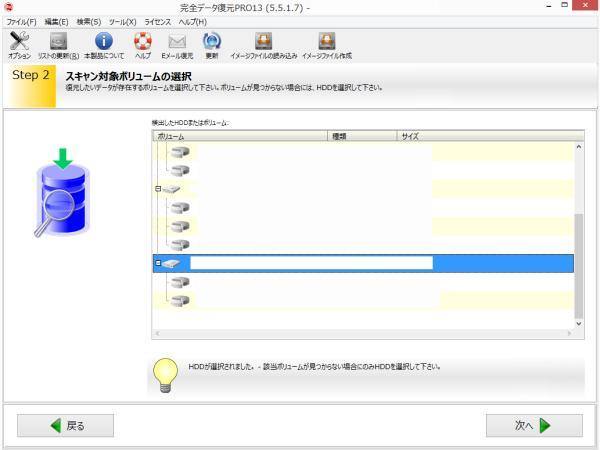The width and height of the screenshot is (600, 450).
Task: Click the 種類 column header
Action: coord(340,135)
